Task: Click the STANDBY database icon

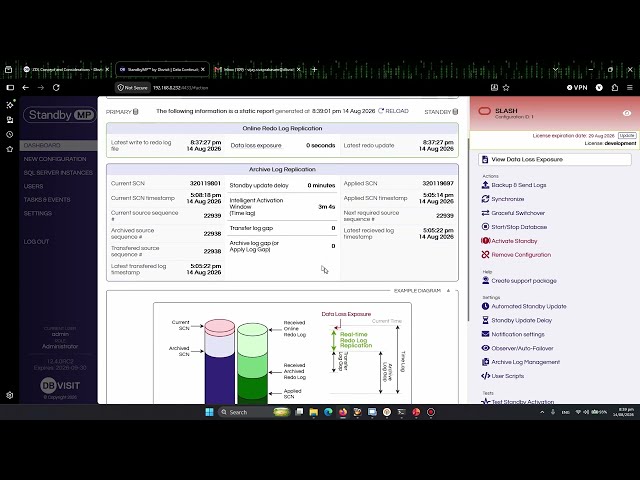Action: [456, 111]
